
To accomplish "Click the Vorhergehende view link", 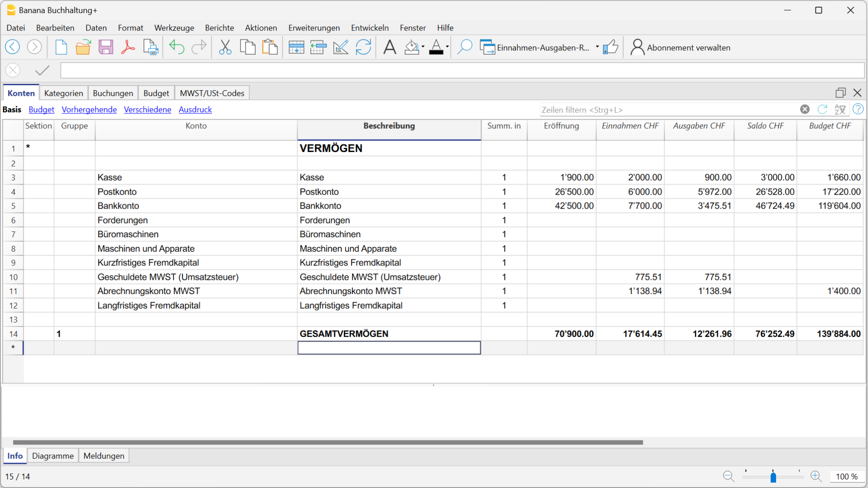I will pos(89,109).
